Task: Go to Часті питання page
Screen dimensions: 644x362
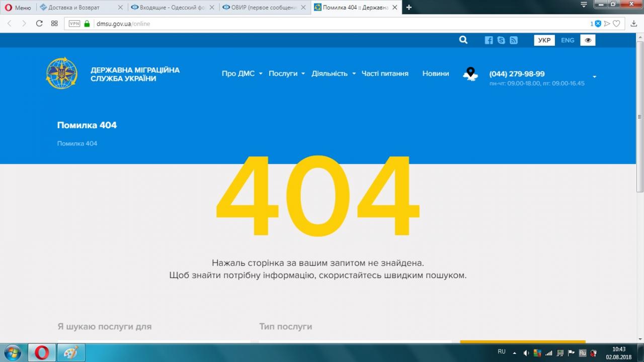Action: 385,73
